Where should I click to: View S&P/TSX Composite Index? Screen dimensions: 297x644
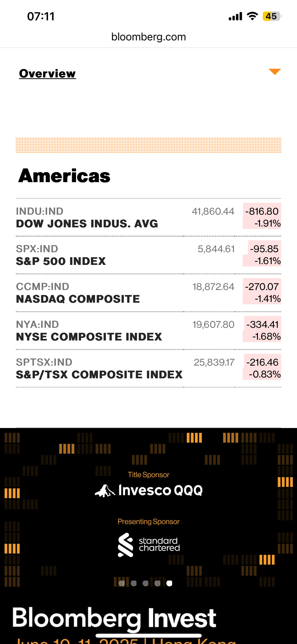(99, 375)
